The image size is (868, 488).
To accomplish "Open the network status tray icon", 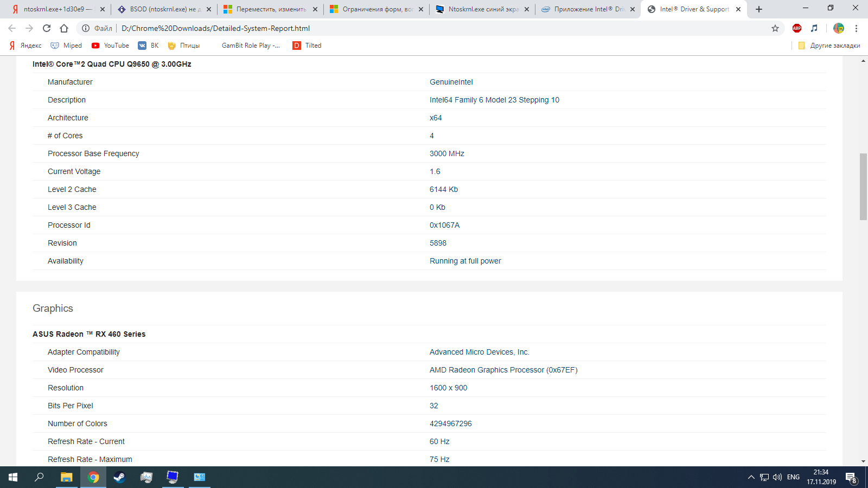I will 764,477.
